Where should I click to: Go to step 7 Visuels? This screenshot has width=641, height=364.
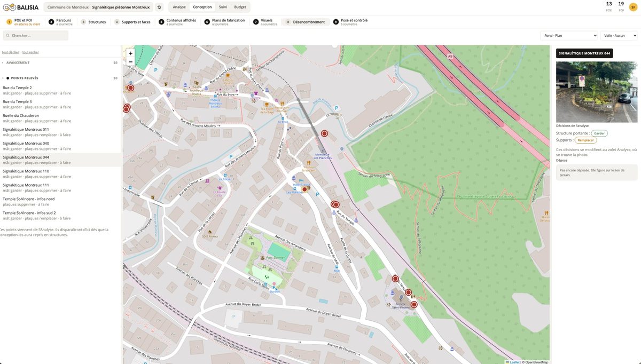click(265, 22)
